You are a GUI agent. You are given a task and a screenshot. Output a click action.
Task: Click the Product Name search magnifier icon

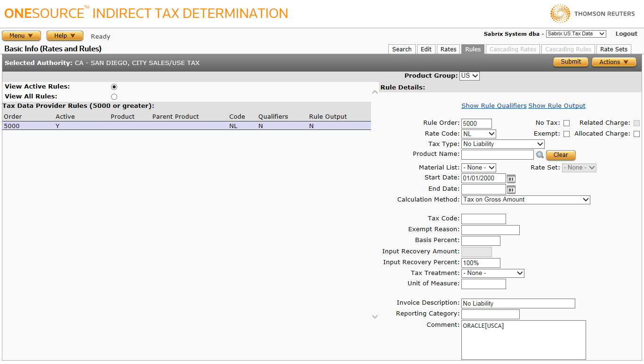coord(539,155)
